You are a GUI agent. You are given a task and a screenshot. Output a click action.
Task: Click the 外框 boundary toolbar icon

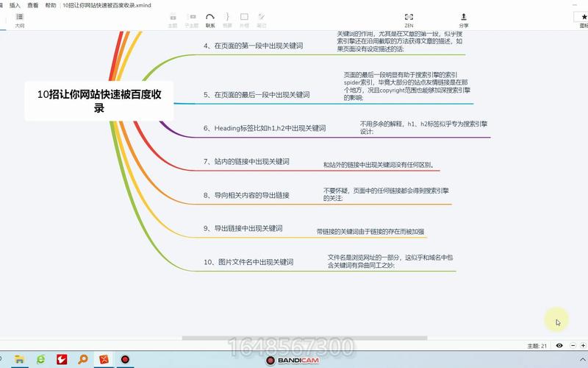(244, 20)
